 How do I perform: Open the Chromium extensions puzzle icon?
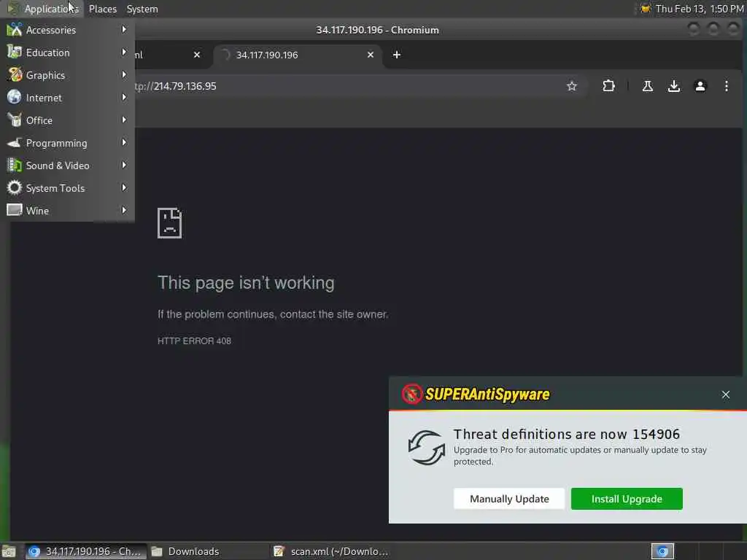608,86
